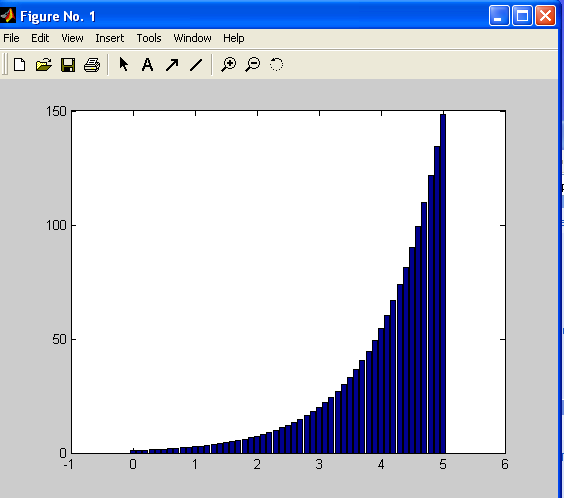Image resolution: width=564 pixels, height=498 pixels.
Task: Print the figure using the printer icon
Action: (x=92, y=65)
